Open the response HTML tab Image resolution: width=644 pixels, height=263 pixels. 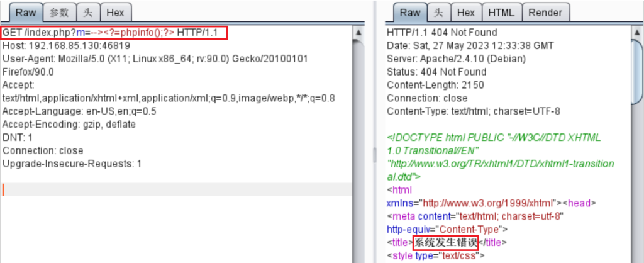501,13
